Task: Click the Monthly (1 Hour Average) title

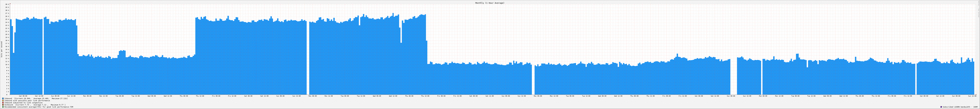Action: (x=490, y=3)
